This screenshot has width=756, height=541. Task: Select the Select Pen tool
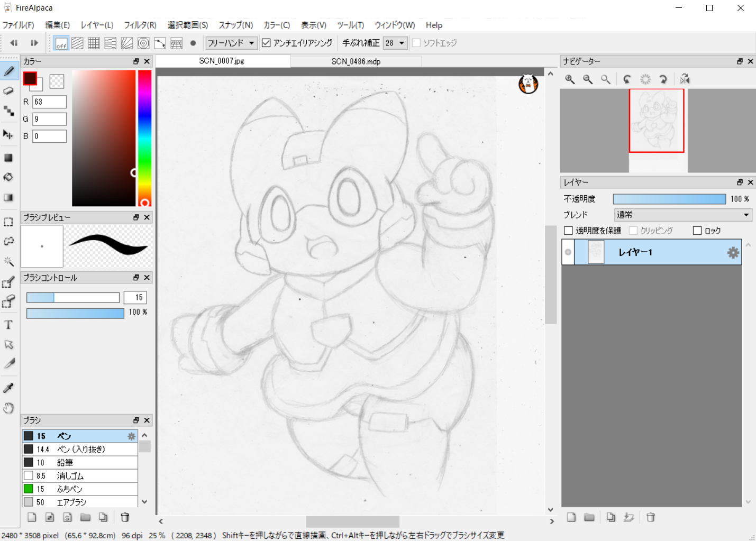(x=8, y=282)
